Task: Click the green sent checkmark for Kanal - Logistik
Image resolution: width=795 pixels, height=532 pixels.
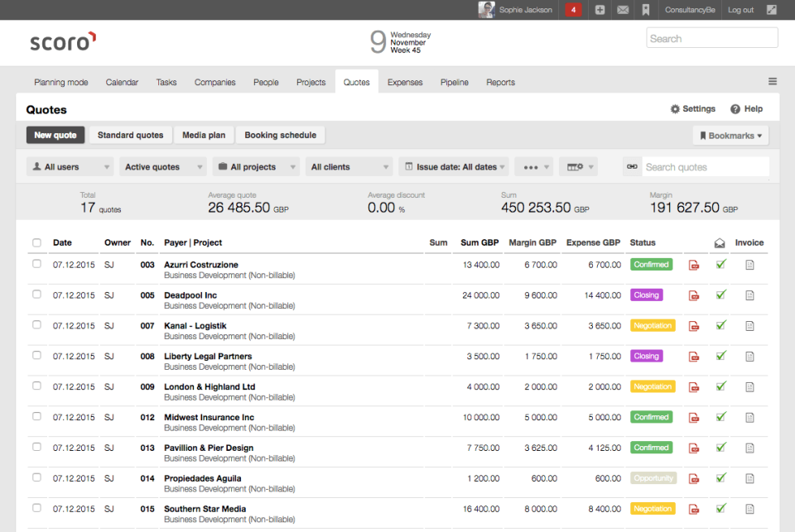Action: pos(721,325)
